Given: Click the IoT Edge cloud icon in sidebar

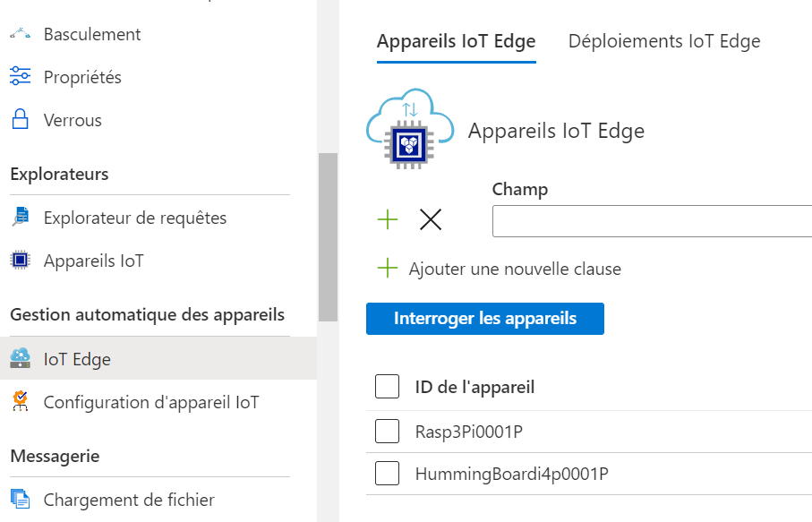Looking at the screenshot, I should [21, 358].
